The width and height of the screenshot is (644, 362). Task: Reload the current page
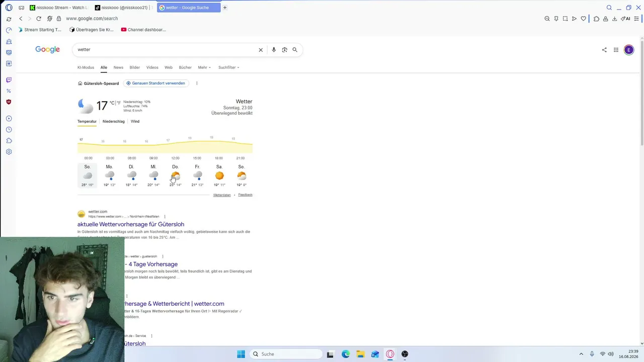(39, 19)
